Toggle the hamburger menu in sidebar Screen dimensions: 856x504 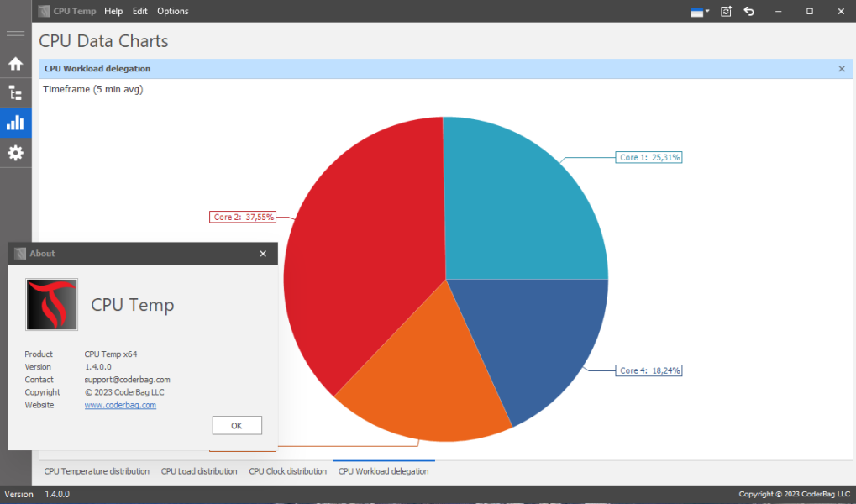pyautogui.click(x=15, y=35)
